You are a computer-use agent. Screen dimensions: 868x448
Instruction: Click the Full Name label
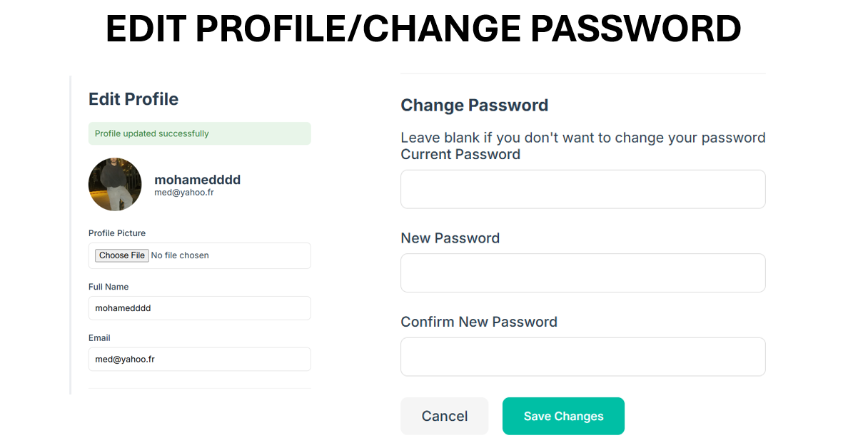coord(108,287)
